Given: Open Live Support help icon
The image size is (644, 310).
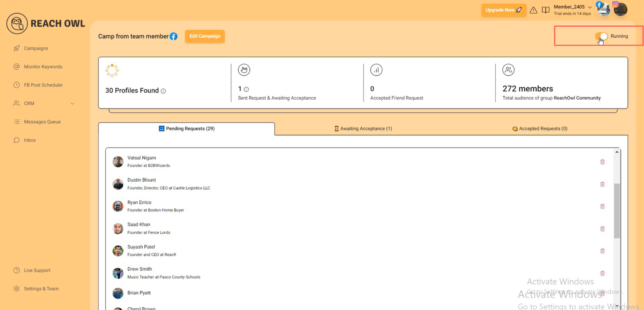Looking at the screenshot, I should click(17, 270).
